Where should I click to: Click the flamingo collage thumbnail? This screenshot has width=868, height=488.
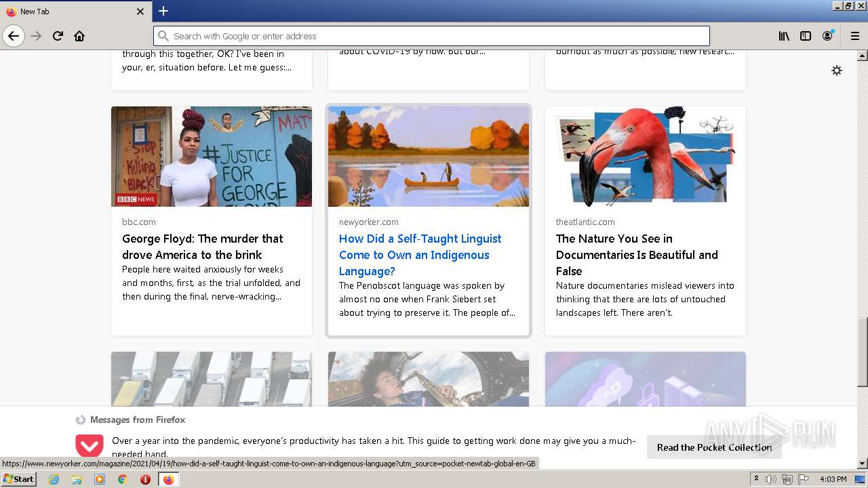point(646,157)
